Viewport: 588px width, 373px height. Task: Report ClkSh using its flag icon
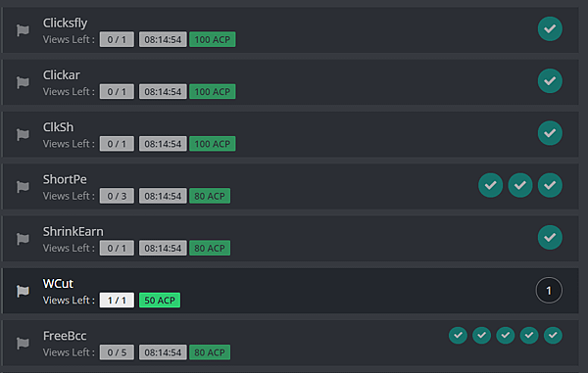pyautogui.click(x=23, y=134)
